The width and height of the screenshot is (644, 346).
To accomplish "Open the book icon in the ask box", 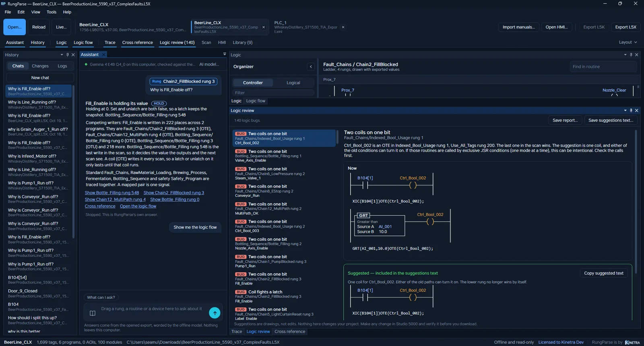I will click(93, 313).
